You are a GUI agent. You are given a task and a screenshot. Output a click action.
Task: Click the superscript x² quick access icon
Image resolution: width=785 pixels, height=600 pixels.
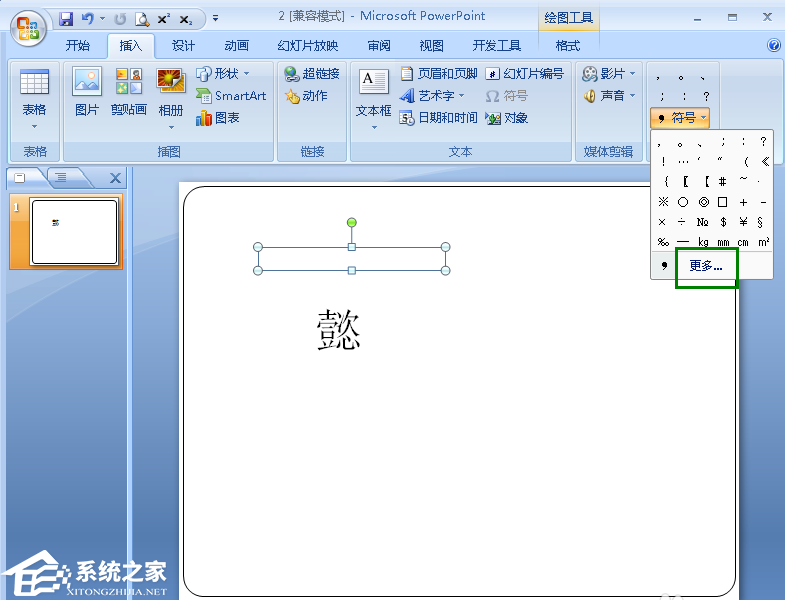(163, 19)
